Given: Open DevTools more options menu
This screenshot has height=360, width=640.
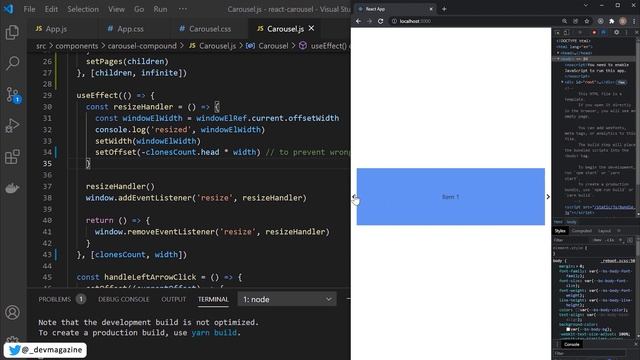Looking at the screenshot, I should (x=627, y=32).
